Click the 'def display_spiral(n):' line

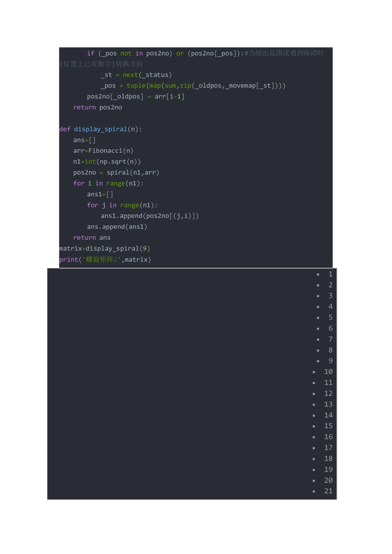pyautogui.click(x=100, y=129)
